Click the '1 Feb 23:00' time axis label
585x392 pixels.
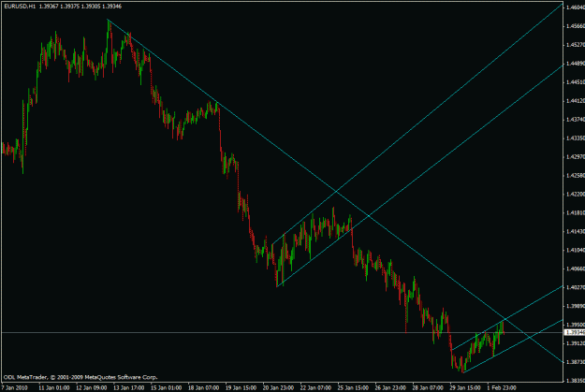(x=502, y=388)
